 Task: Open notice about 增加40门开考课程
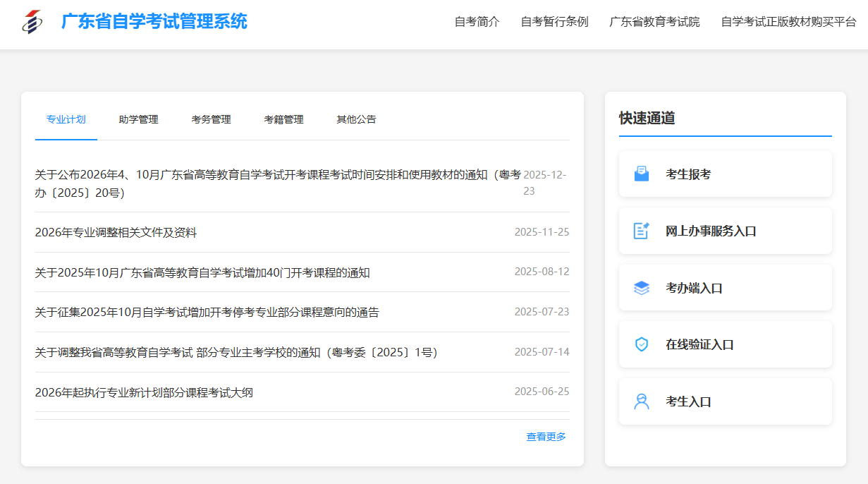pyautogui.click(x=202, y=273)
